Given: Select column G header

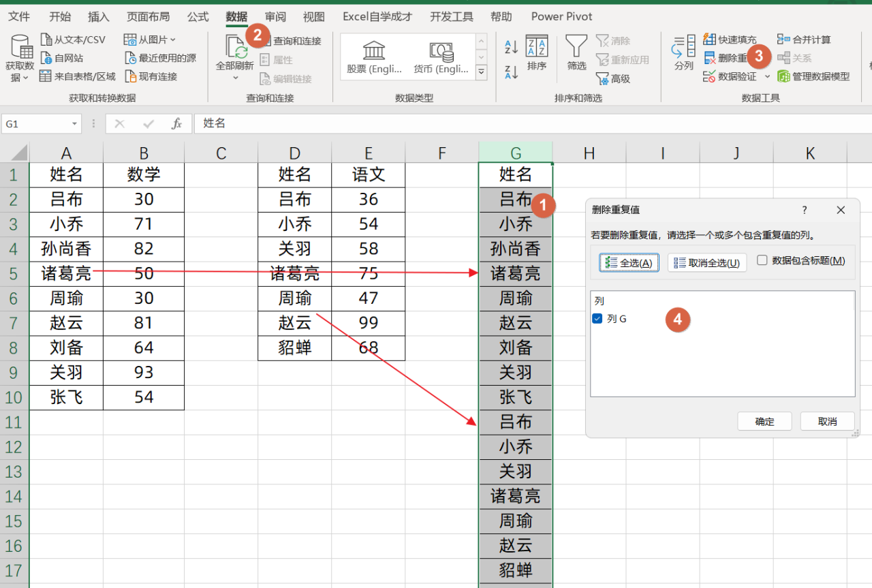Looking at the screenshot, I should pyautogui.click(x=516, y=153).
